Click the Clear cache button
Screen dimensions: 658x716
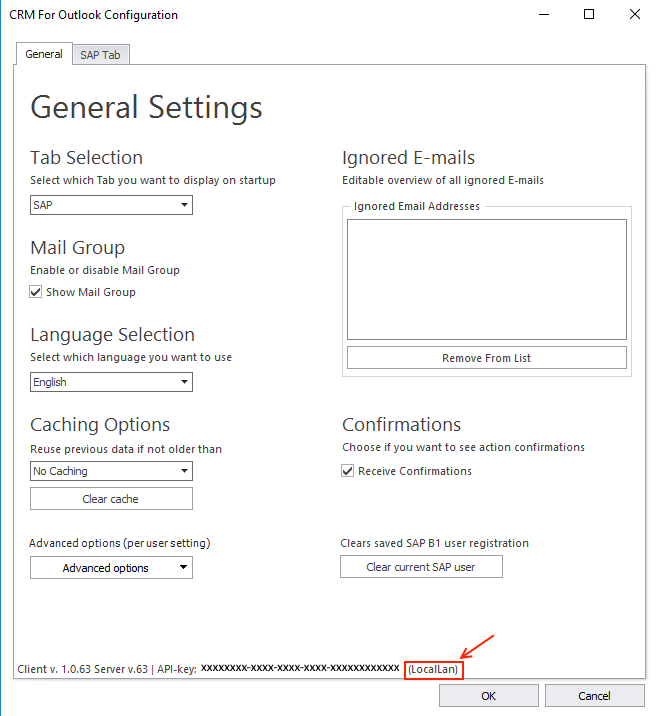111,499
